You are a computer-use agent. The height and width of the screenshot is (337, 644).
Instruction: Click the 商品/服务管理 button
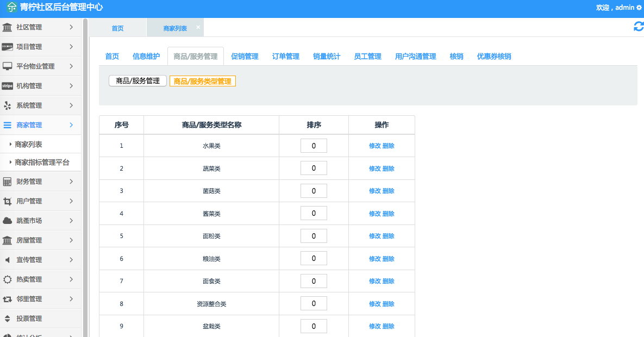[x=137, y=81]
